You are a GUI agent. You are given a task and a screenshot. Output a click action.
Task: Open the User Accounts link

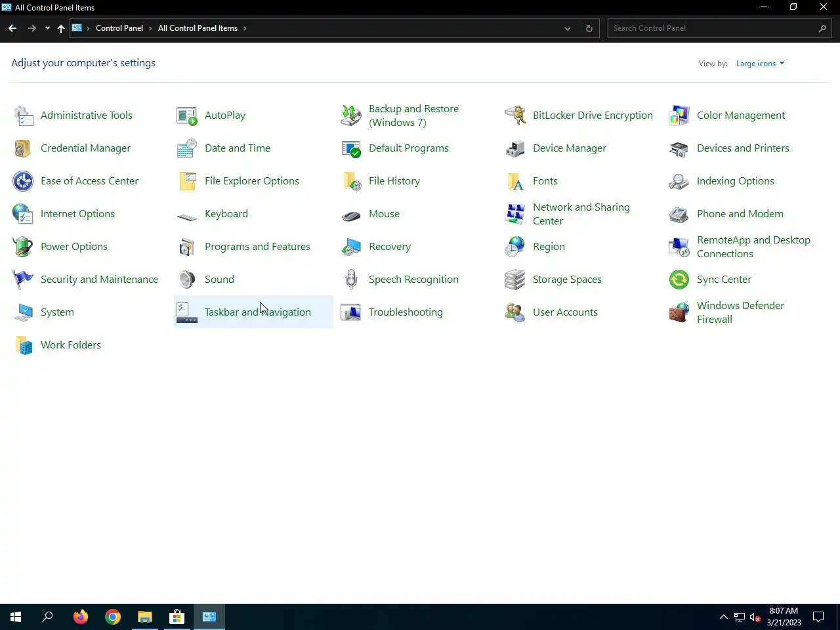[x=565, y=312]
